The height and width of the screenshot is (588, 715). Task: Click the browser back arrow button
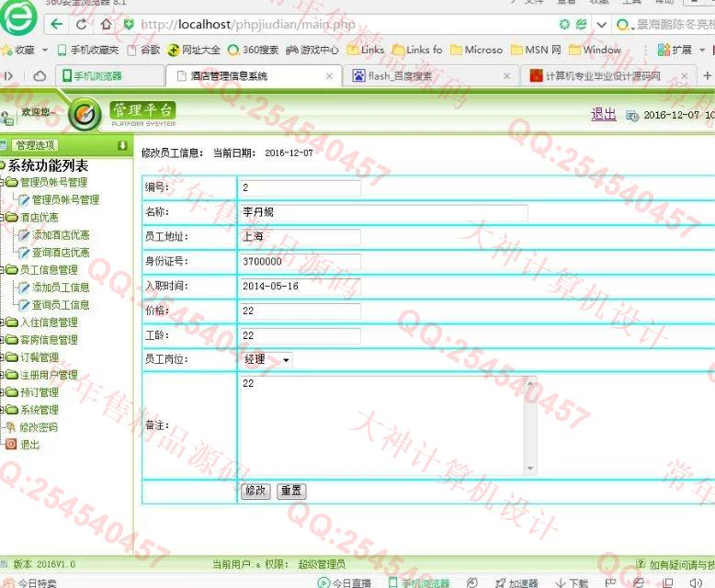click(x=58, y=24)
